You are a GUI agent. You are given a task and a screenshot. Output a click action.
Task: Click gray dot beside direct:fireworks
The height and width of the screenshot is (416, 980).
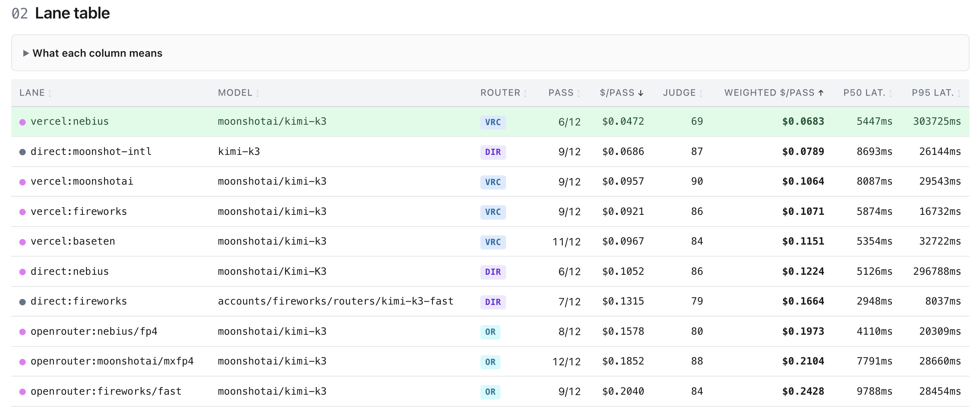click(23, 302)
